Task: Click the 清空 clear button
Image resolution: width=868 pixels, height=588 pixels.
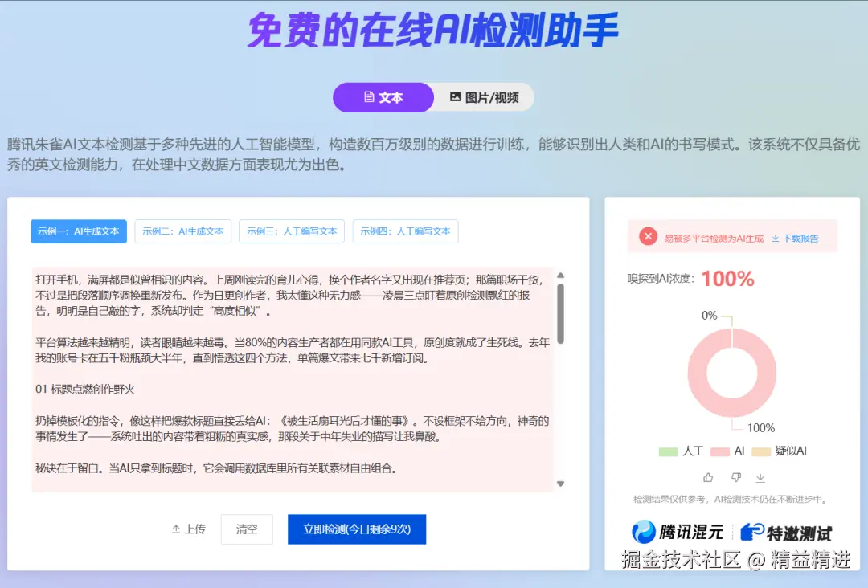Action: click(x=247, y=529)
